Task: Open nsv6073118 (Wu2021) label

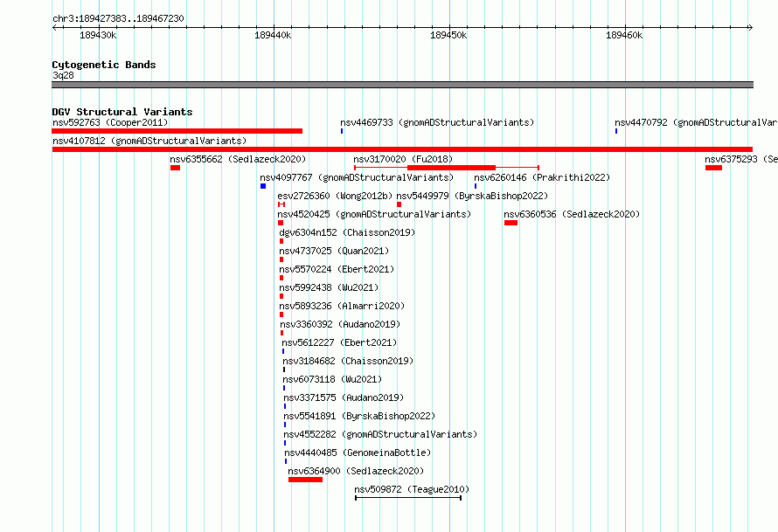Action: (332, 379)
